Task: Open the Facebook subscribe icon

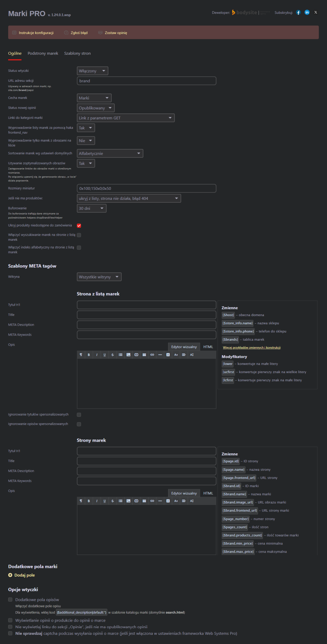Action: (298, 12)
